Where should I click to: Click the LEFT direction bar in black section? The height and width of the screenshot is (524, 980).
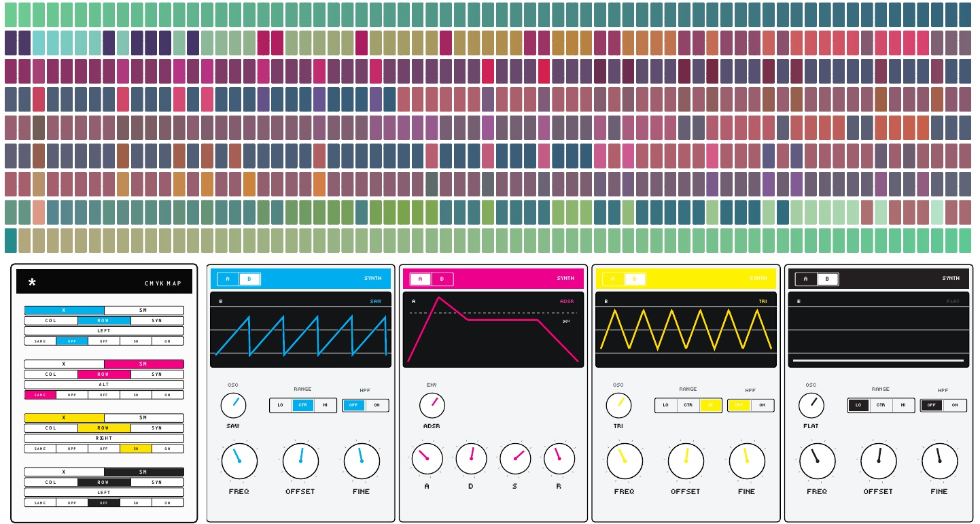[x=104, y=492]
